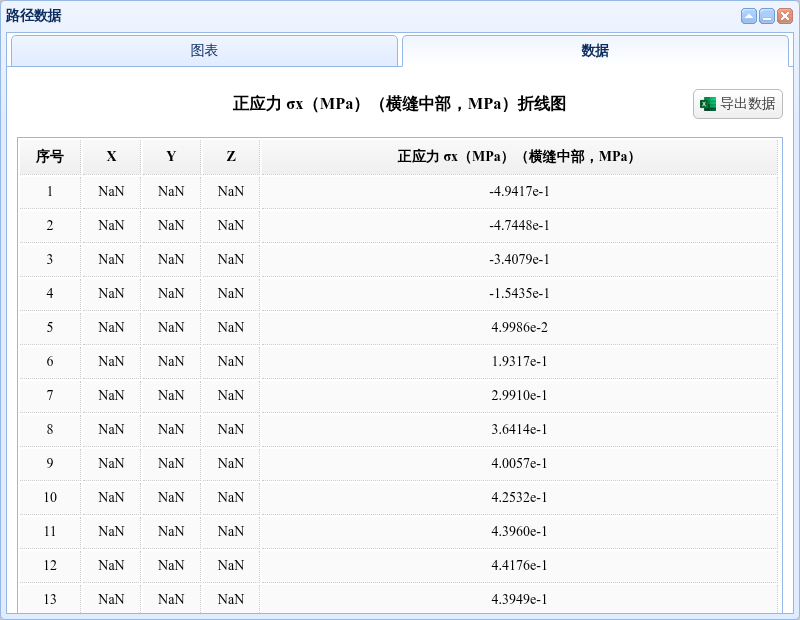800x620 pixels.
Task: Click the Y column header
Action: point(171,156)
